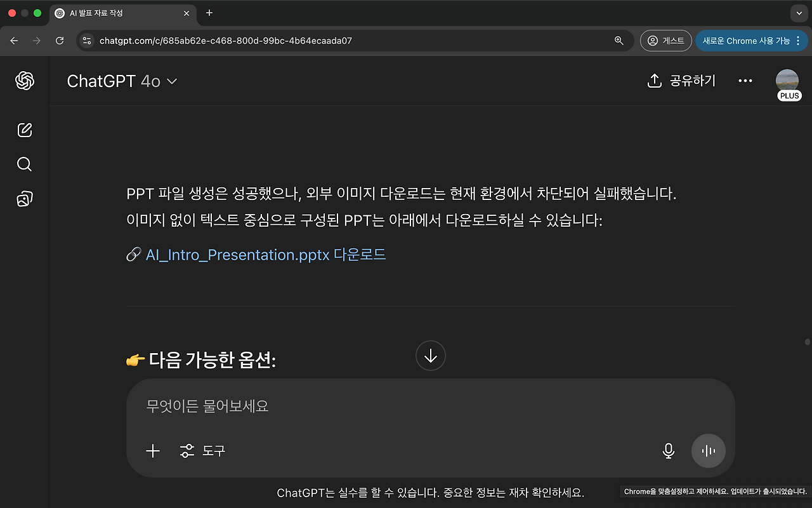The image size is (812, 508).
Task: Select the AI 발표 자료 작성 browser tab
Action: 114,13
